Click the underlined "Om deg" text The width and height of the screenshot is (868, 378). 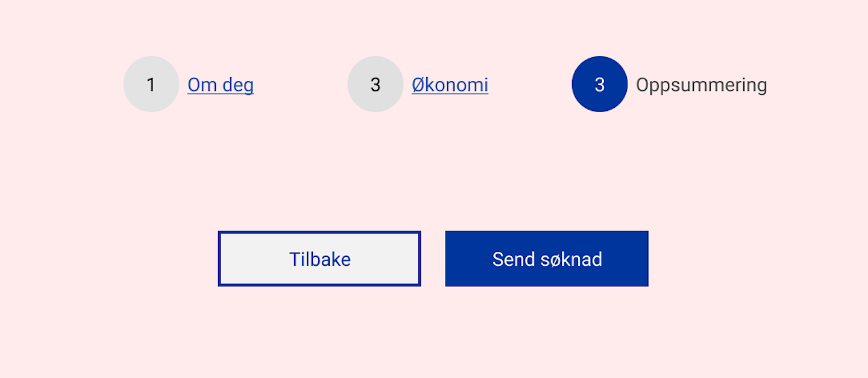pyautogui.click(x=221, y=85)
